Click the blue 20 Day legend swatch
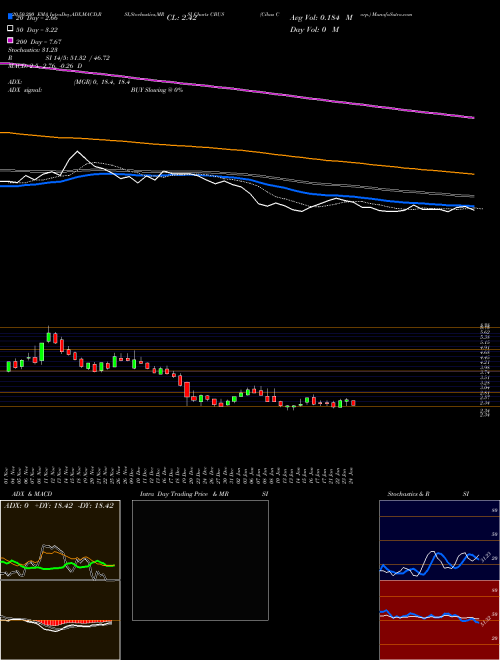This screenshot has width=500, height=660. (11, 17)
